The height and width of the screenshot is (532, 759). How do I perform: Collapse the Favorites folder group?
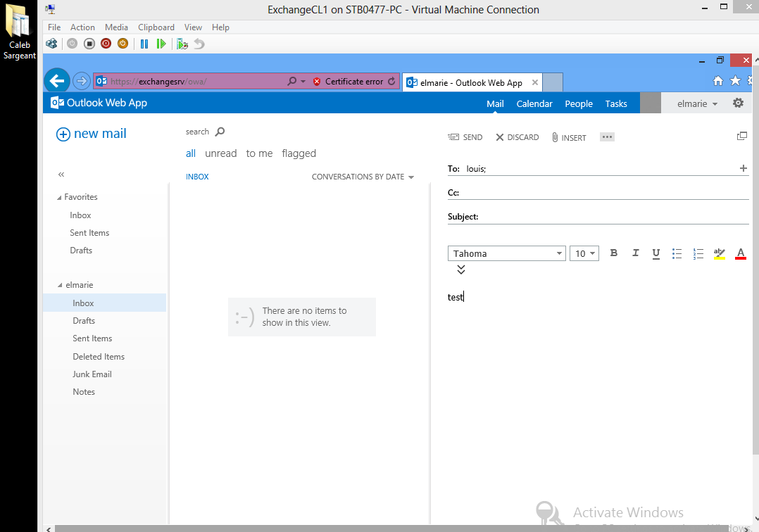click(x=59, y=197)
